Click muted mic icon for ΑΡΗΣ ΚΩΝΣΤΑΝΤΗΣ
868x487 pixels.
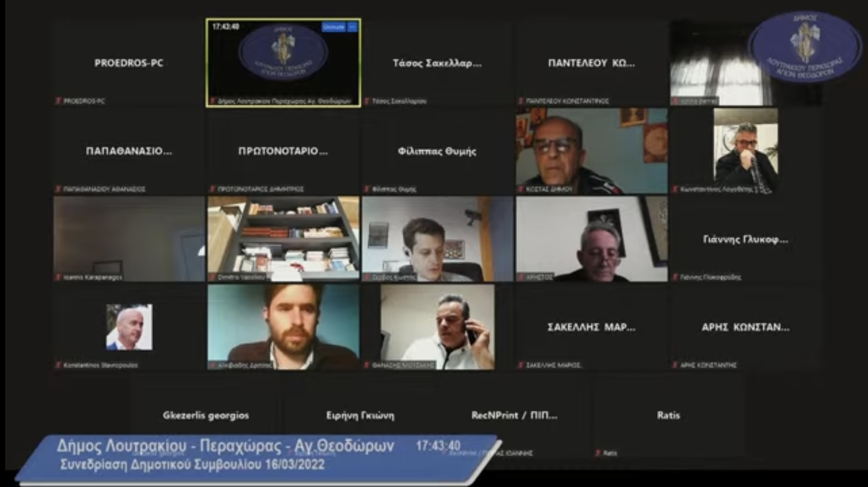675,365
